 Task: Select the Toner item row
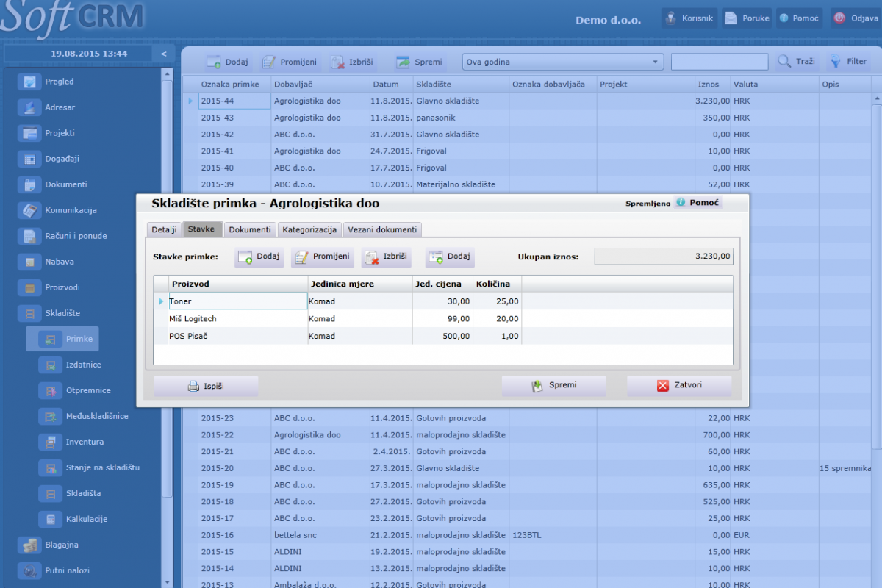pos(443,301)
